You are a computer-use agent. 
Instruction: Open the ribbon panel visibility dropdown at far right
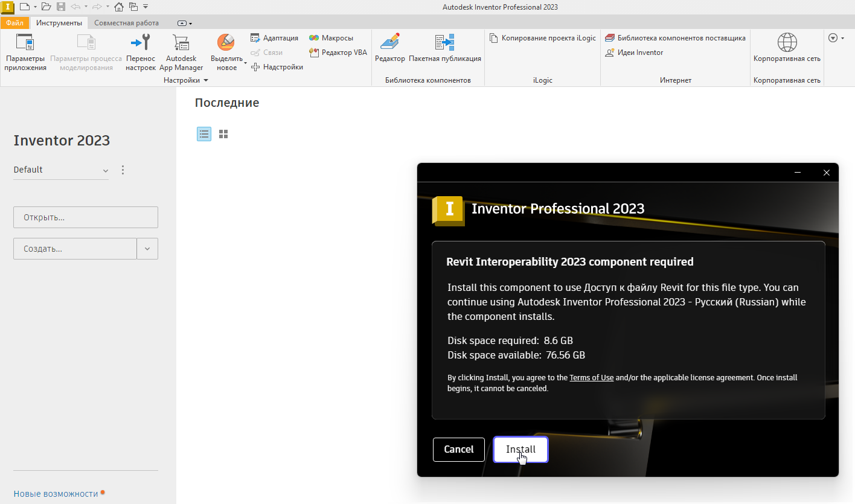(836, 38)
